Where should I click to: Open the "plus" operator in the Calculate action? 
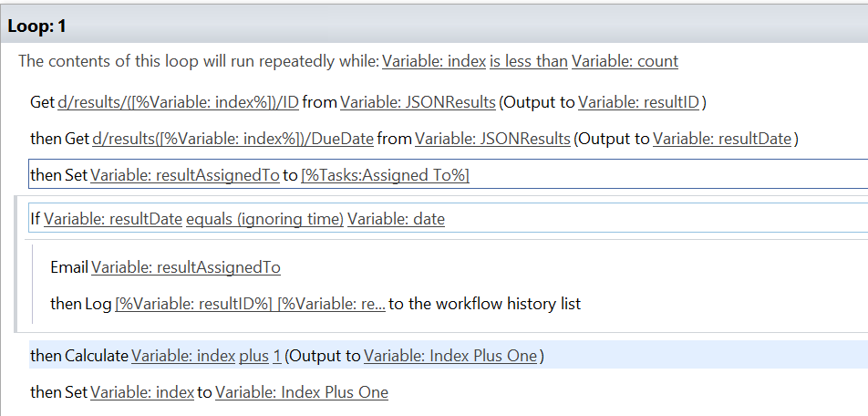(254, 356)
